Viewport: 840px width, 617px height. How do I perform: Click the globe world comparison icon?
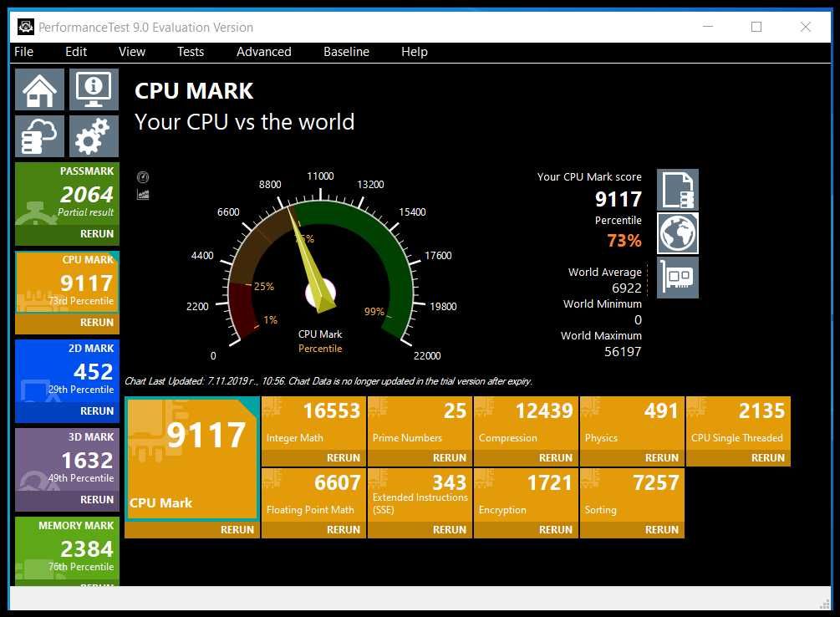coord(678,233)
